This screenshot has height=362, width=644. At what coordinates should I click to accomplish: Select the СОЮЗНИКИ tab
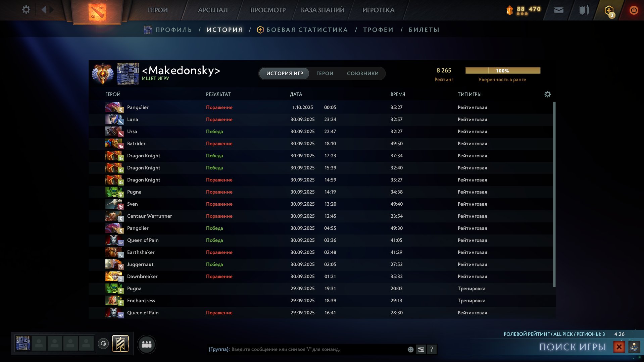point(363,73)
